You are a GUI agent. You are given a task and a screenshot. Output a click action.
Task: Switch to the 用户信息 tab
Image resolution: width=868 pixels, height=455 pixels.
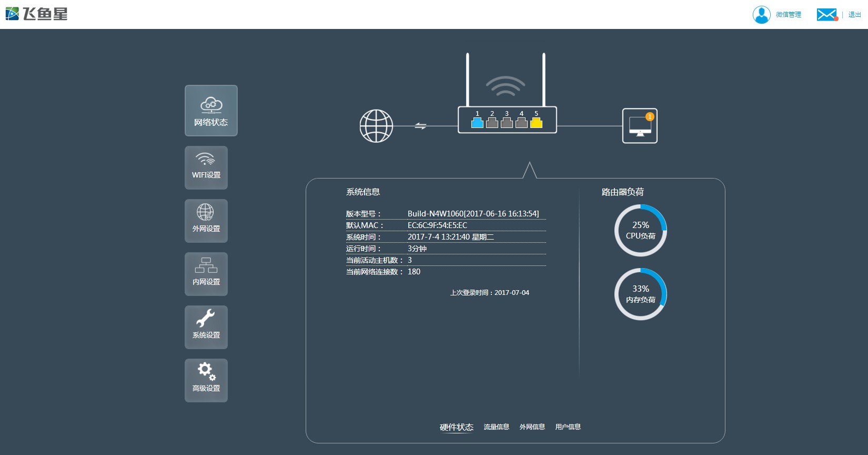(568, 427)
